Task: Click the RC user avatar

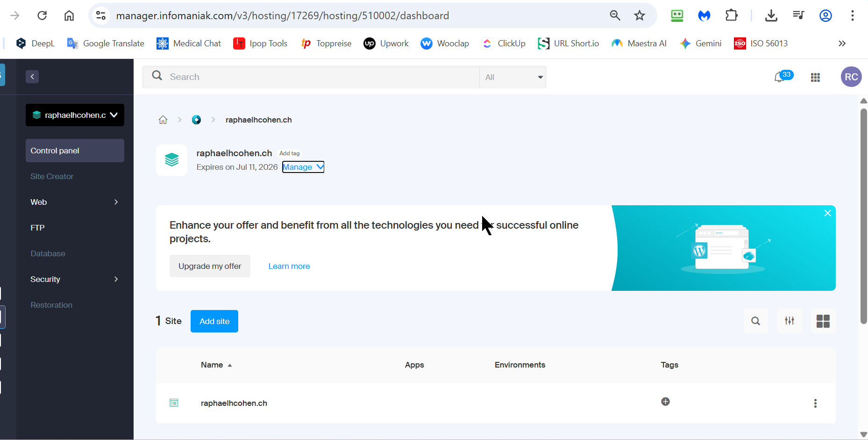Action: click(x=851, y=77)
